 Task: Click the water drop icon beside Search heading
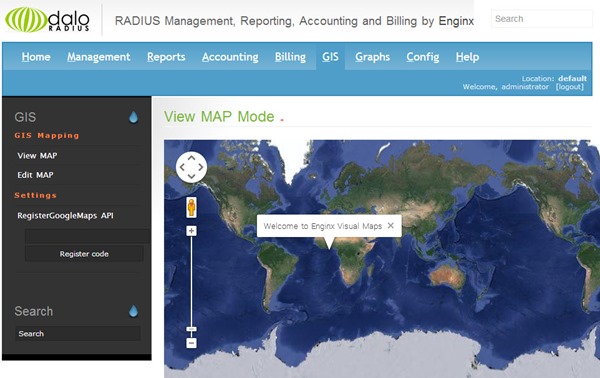coord(133,311)
